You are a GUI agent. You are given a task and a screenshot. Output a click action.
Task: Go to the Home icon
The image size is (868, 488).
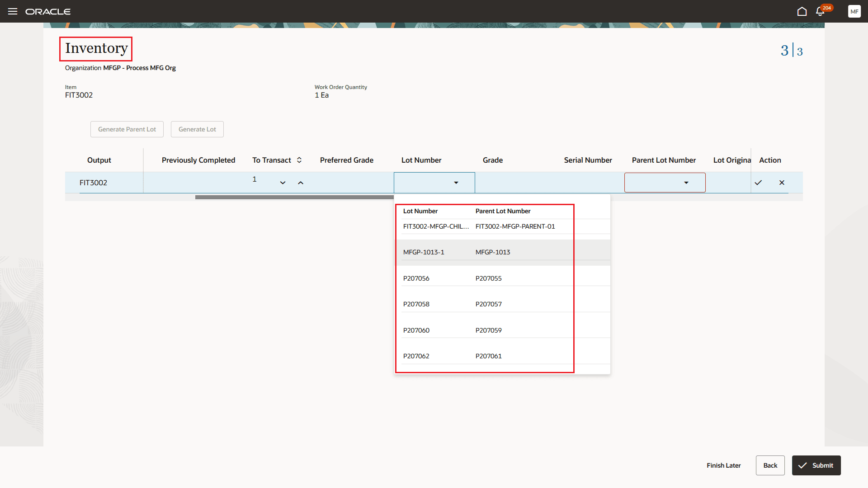pos(802,11)
